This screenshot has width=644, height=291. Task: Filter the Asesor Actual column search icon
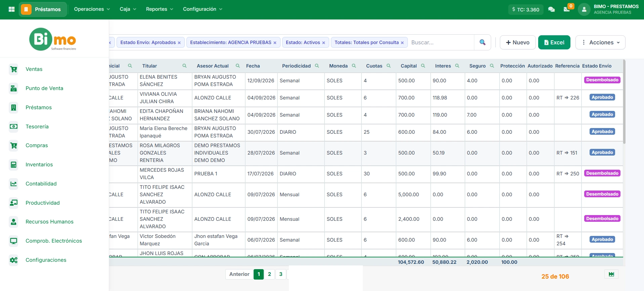(238, 66)
